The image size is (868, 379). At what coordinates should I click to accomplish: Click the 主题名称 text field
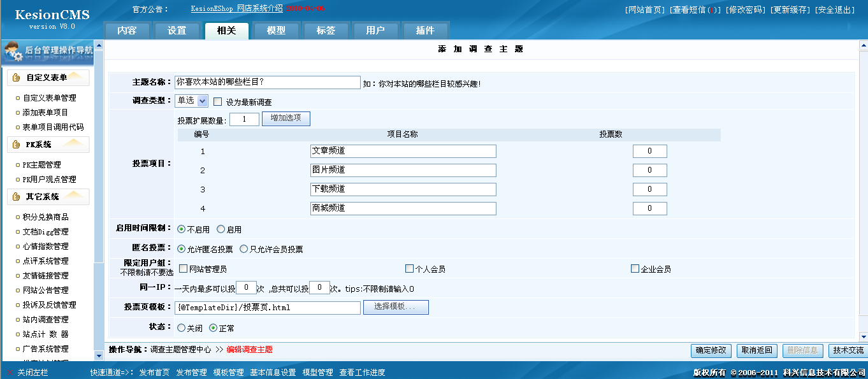coord(267,82)
